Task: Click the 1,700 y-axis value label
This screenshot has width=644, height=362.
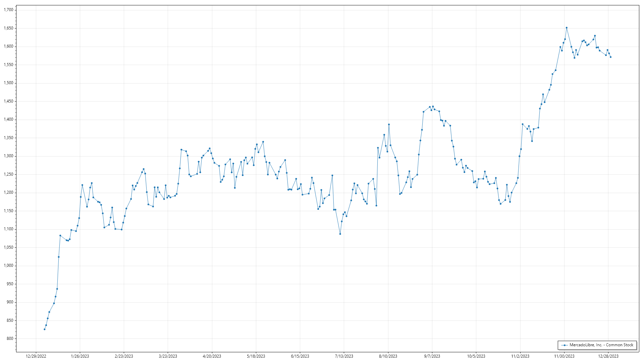Action: [8, 10]
